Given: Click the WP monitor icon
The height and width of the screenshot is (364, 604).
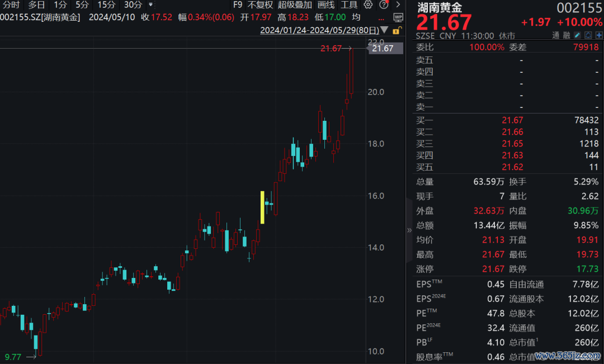Looking at the screenshot, I should [x=398, y=17].
